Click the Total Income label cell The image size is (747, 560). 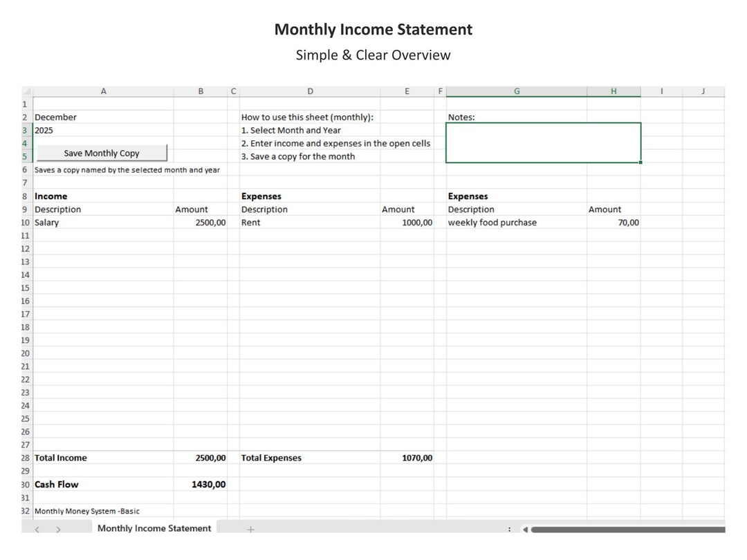(x=103, y=458)
